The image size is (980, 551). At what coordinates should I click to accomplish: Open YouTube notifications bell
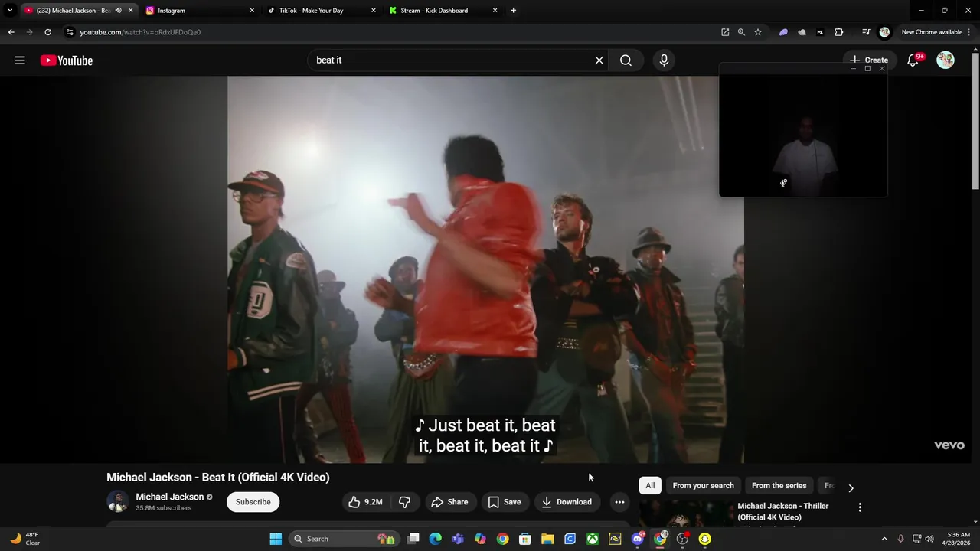(913, 60)
